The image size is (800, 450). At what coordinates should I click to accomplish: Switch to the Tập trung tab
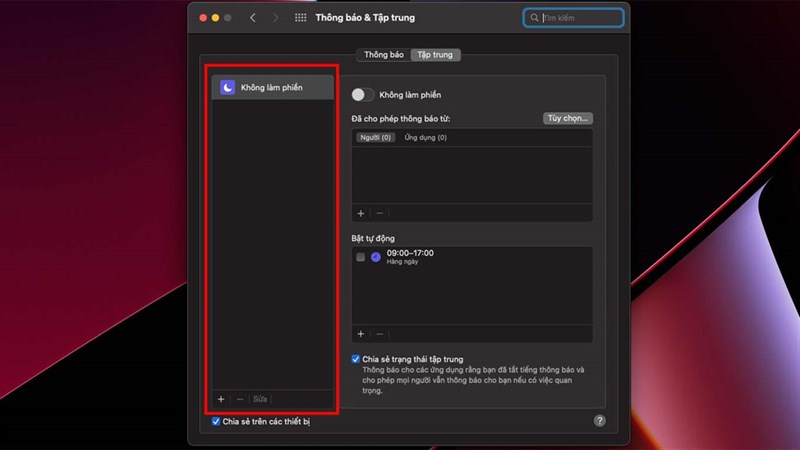435,55
